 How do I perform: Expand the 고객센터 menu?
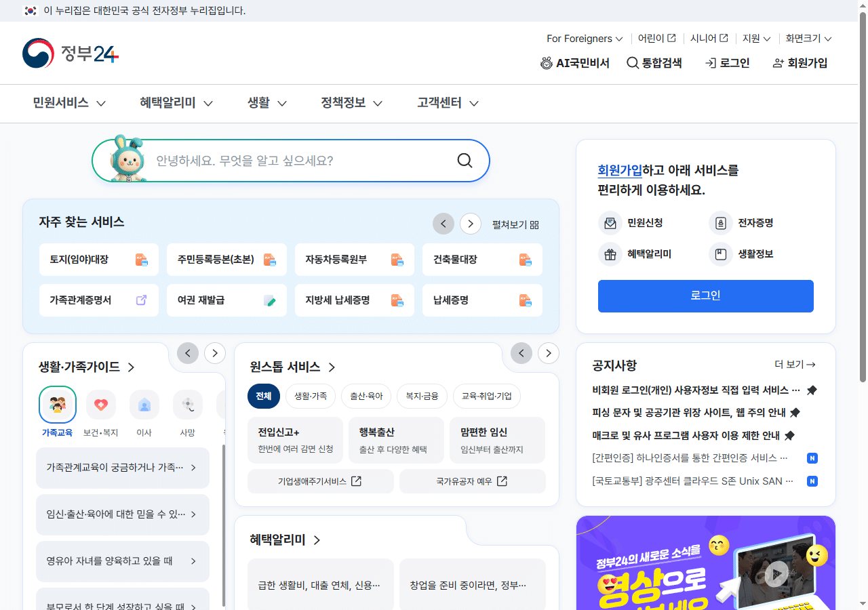448,103
